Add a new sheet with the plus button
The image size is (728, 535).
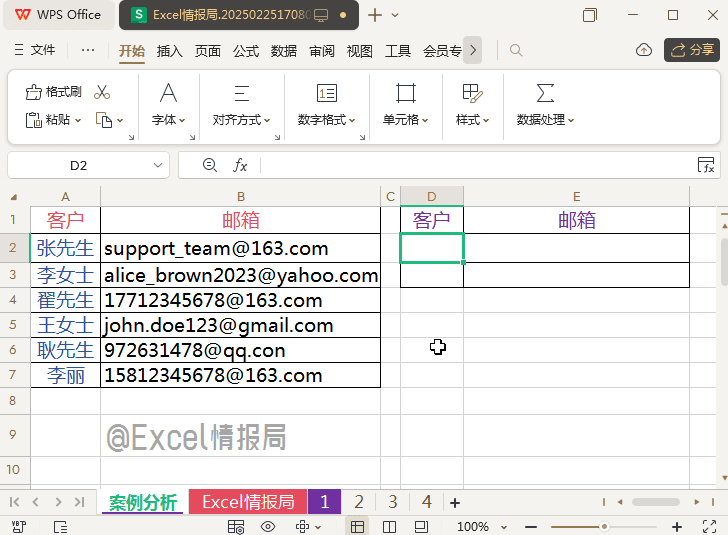(x=455, y=502)
